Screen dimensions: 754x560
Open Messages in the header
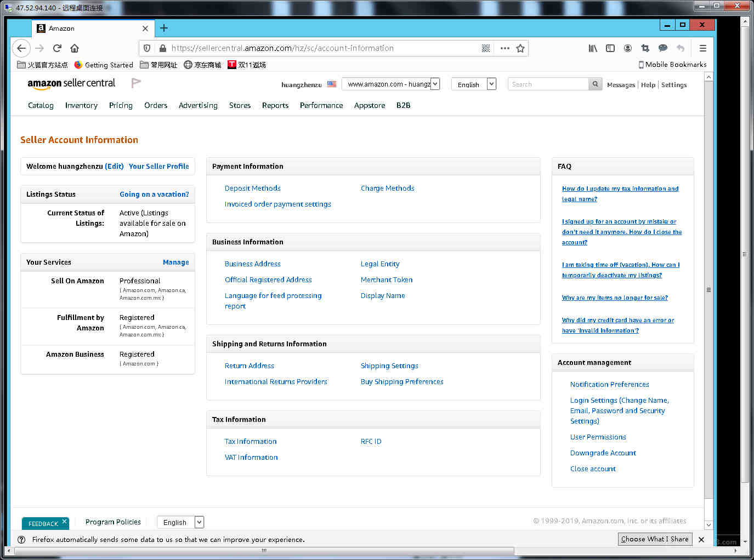click(x=621, y=85)
